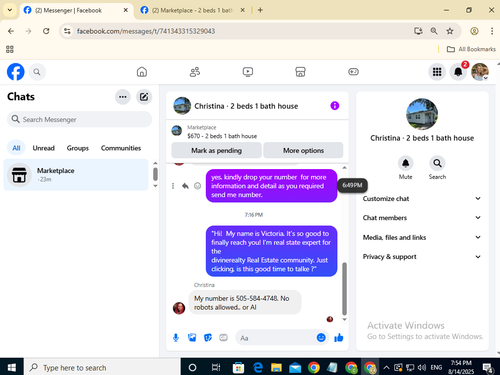The image size is (500, 375).
Task: Expand the Customize chat section
Action: click(x=422, y=199)
